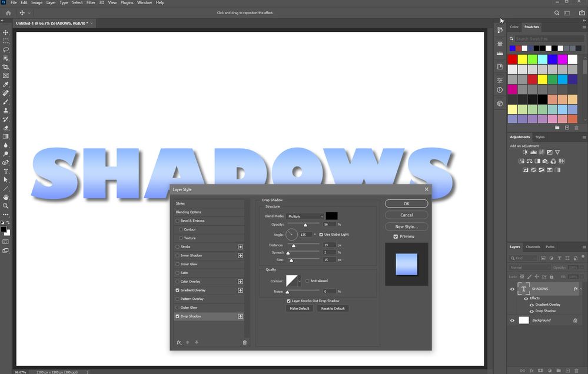Viewport: 588px width, 374px height.
Task: Select the Horizontal Type tool
Action: 6,171
